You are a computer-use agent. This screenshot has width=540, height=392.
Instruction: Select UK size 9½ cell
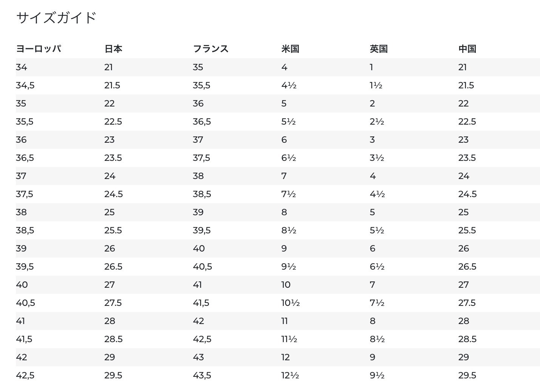point(377,375)
